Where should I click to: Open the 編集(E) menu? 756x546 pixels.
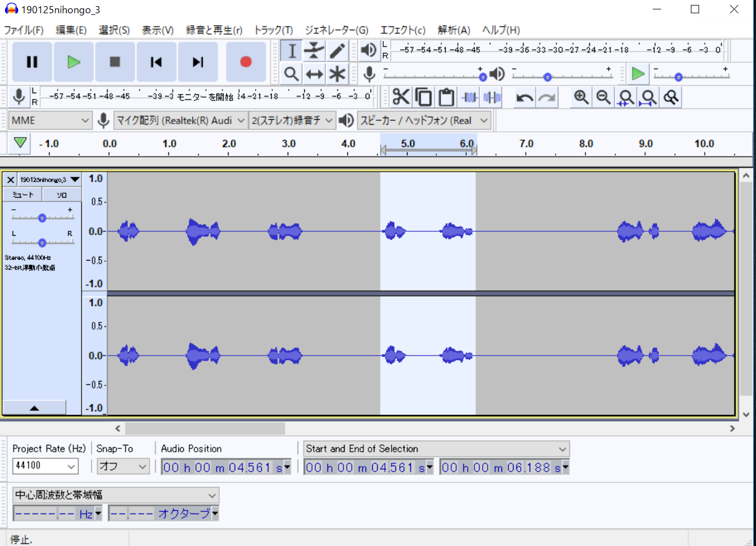pyautogui.click(x=71, y=30)
